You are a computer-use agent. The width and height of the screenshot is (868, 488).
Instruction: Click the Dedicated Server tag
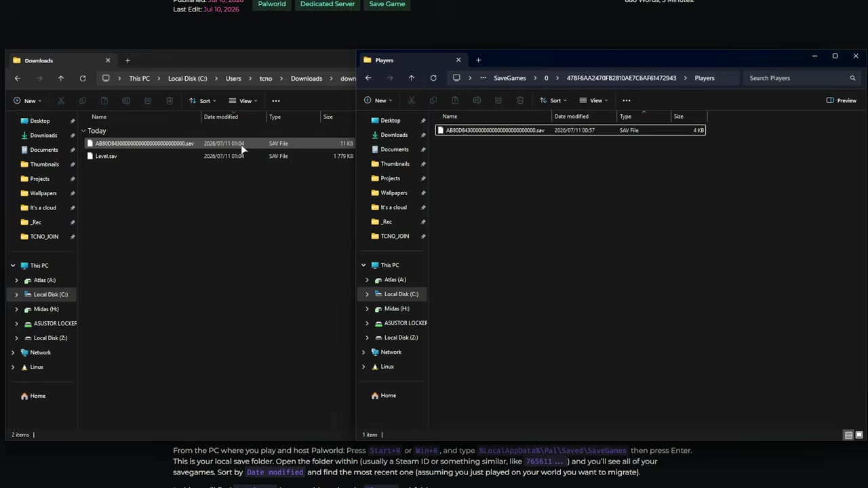(x=328, y=4)
